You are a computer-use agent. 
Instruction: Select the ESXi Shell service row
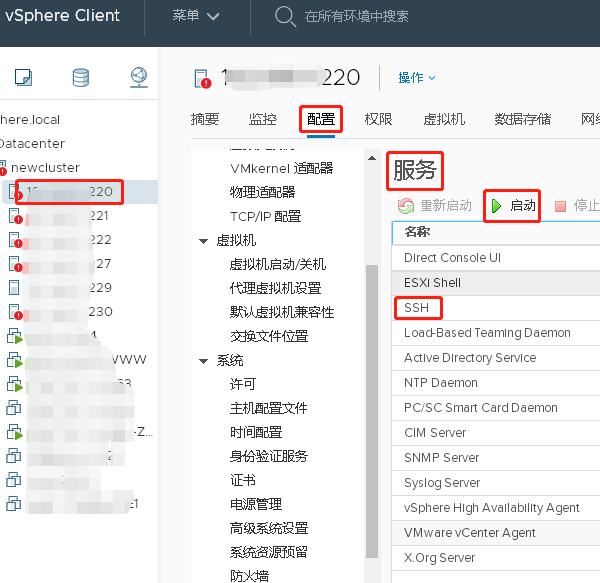pyautogui.click(x=496, y=283)
